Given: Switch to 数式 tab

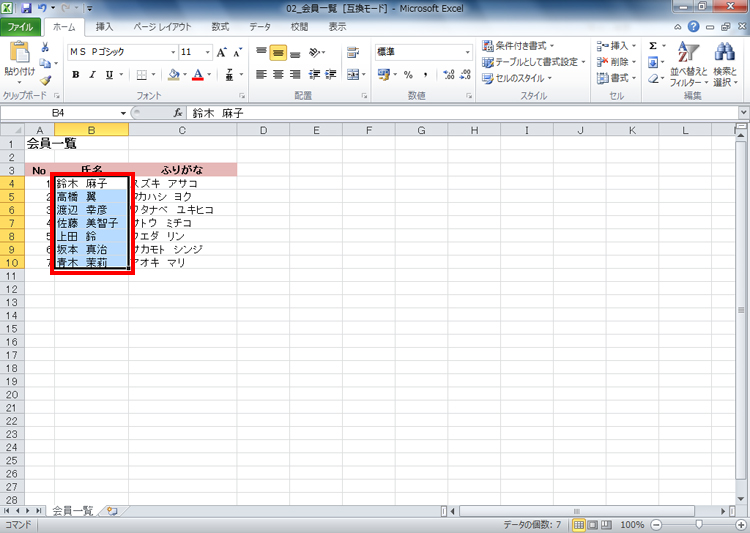Looking at the screenshot, I should tap(220, 27).
